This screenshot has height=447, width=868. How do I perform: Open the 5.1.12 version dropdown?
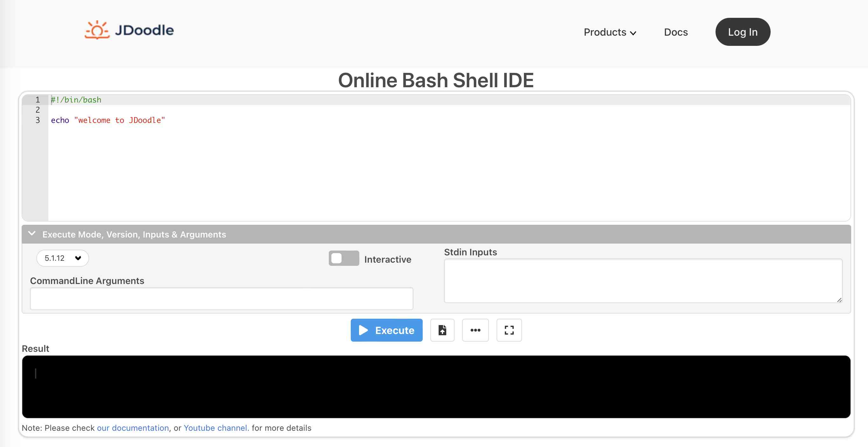(63, 258)
